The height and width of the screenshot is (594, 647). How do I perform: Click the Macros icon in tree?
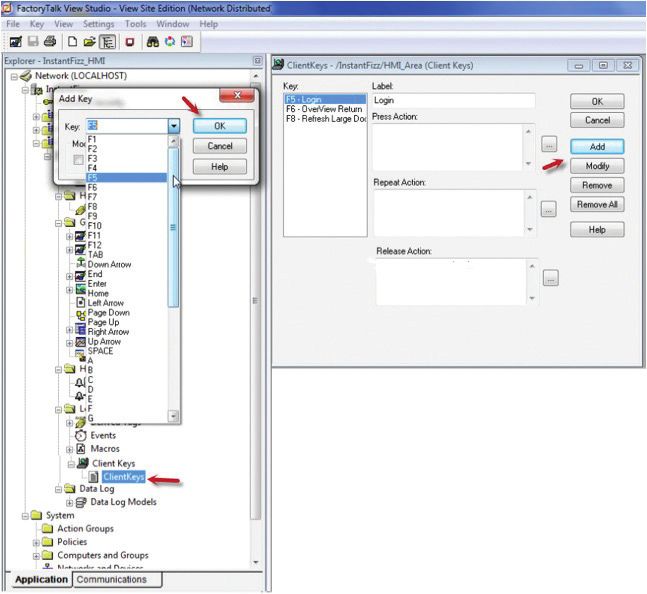81,449
